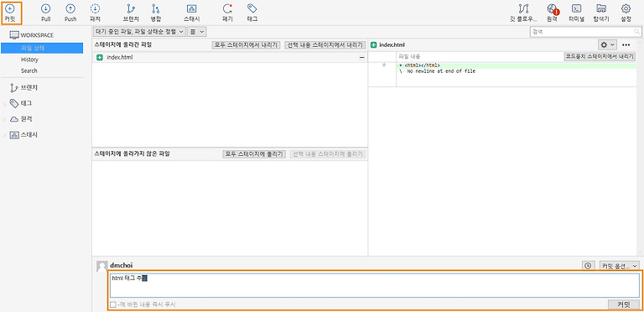This screenshot has height=312, width=644.
Task: Click the 검색 search field
Action: [585, 32]
